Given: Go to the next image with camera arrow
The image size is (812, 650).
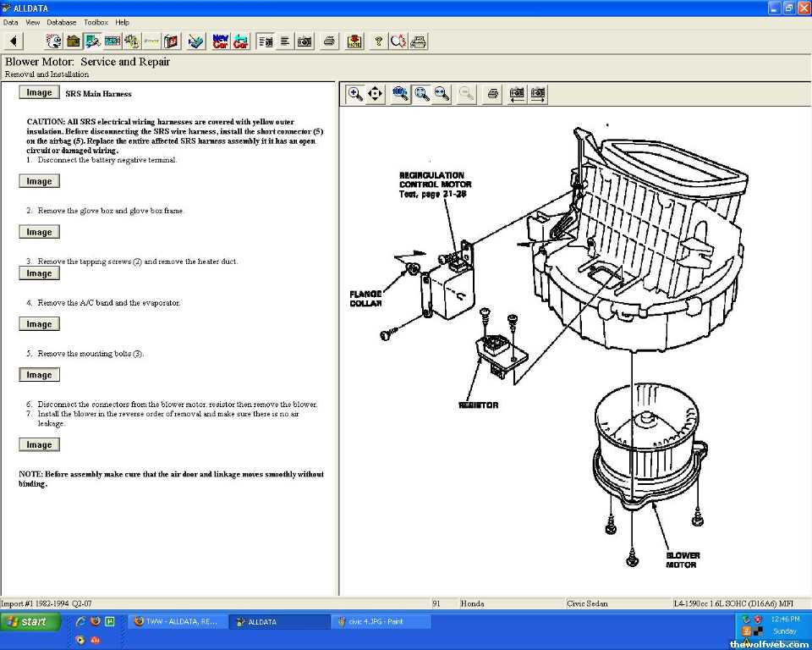Looking at the screenshot, I should tap(537, 94).
